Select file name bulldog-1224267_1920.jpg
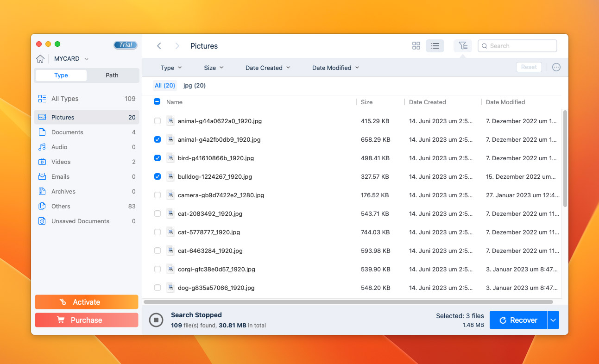This screenshot has height=364, width=599. pyautogui.click(x=215, y=176)
